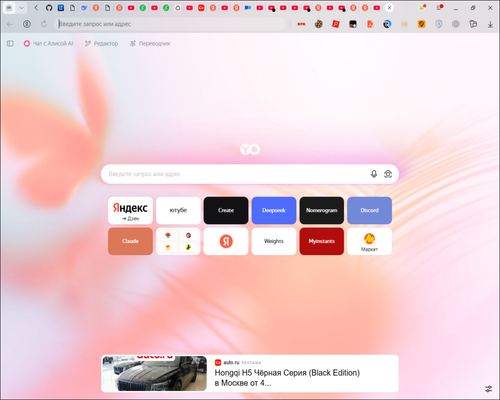Open the Переводчик tool
The height and width of the screenshot is (400, 500).
click(150, 43)
